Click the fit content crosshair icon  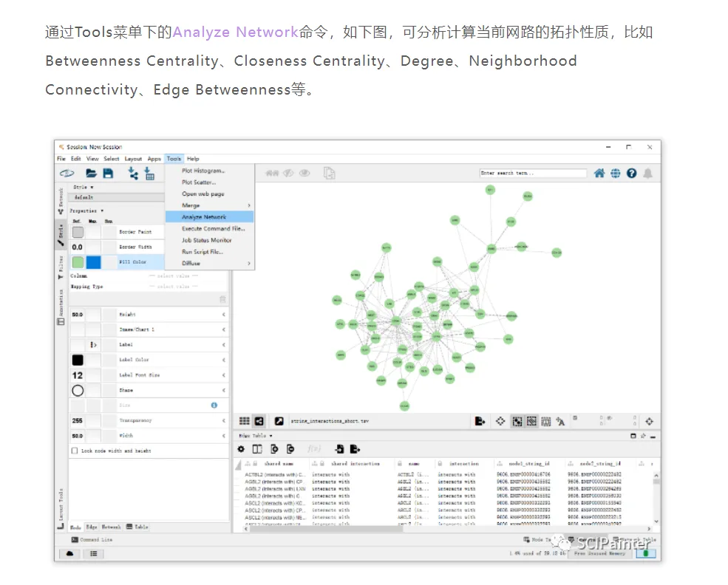tap(500, 421)
